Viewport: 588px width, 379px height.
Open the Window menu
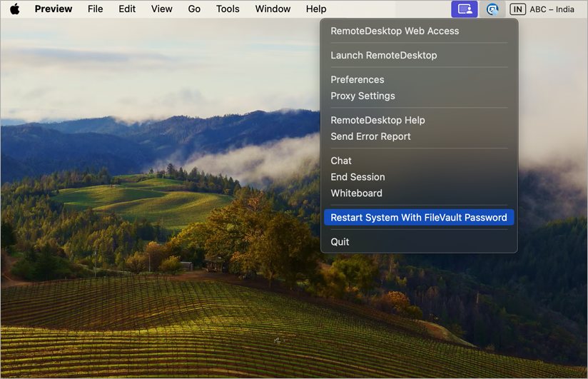click(x=273, y=9)
